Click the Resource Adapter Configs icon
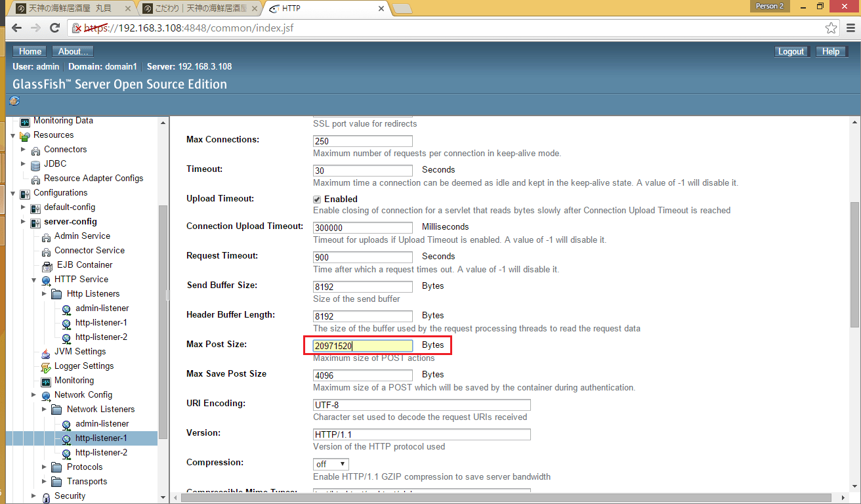The width and height of the screenshot is (861, 504). point(35,179)
